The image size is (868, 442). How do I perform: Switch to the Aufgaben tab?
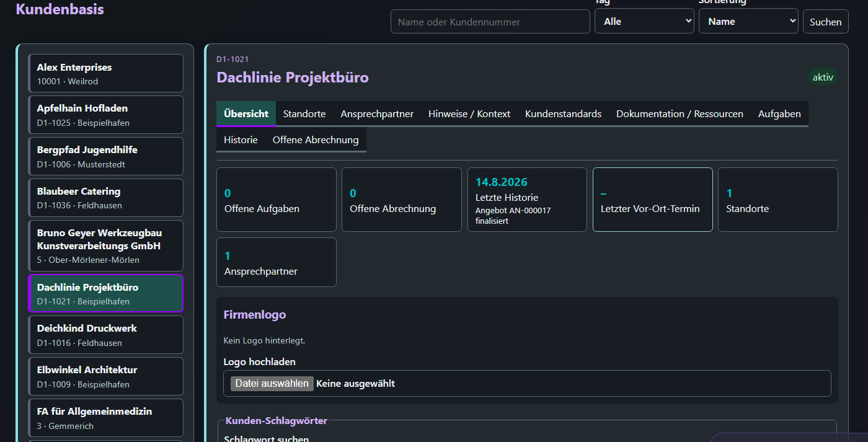tap(779, 114)
